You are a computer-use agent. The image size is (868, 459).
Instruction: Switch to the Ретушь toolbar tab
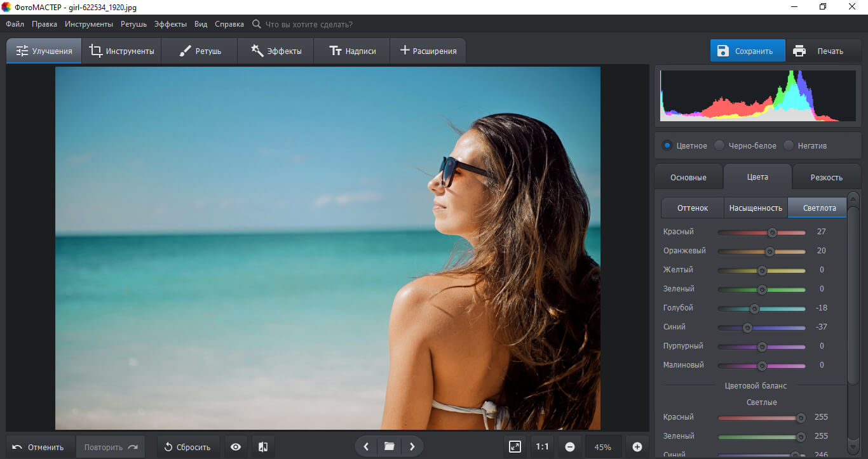pos(200,51)
